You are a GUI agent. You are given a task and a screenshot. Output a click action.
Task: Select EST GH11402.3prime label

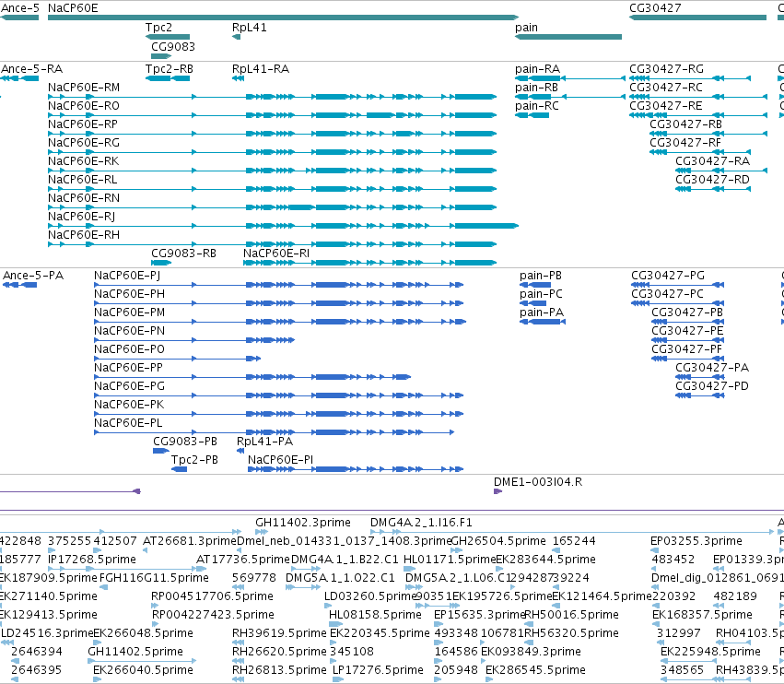click(303, 523)
